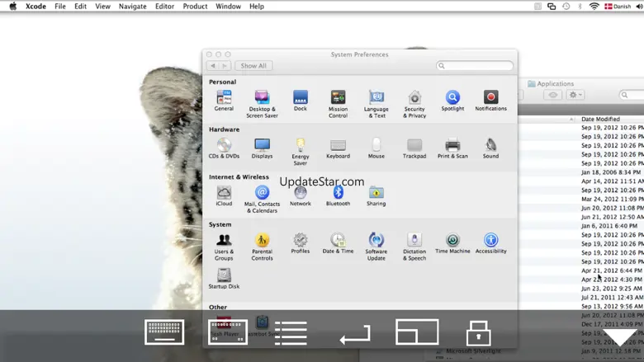Open the Print & Scan pane
644x362 pixels.
click(452, 146)
